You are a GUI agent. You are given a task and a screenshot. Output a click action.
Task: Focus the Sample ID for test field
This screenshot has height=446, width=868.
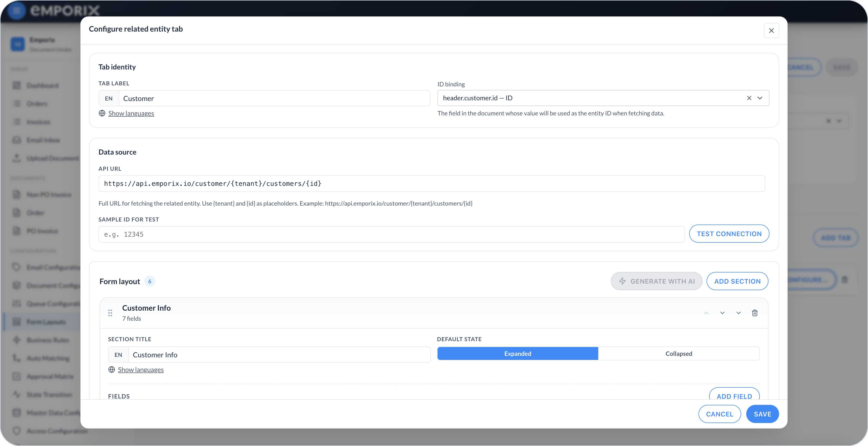pyautogui.click(x=392, y=234)
